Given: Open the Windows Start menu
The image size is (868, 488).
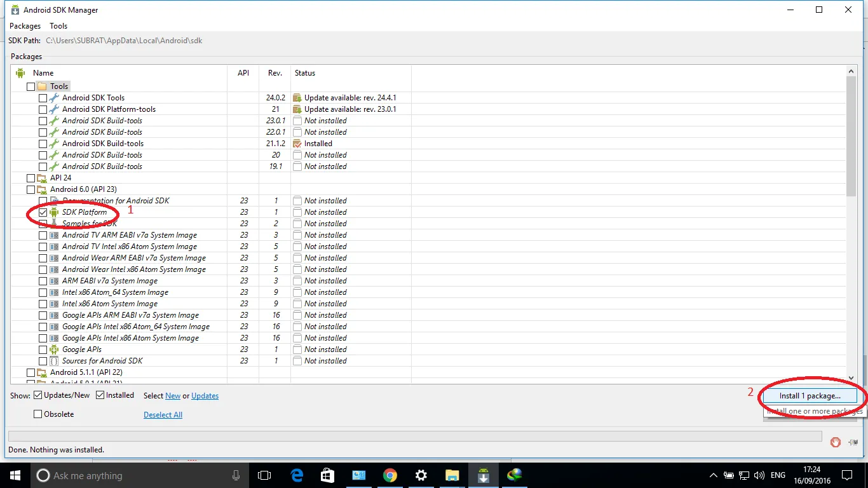Looking at the screenshot, I should 15,475.
